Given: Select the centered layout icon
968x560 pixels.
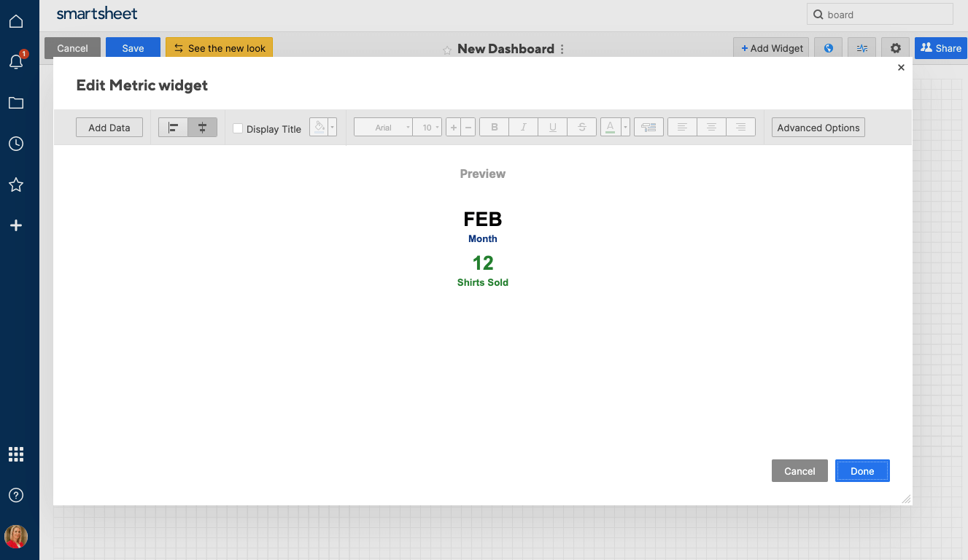Looking at the screenshot, I should pyautogui.click(x=202, y=128).
